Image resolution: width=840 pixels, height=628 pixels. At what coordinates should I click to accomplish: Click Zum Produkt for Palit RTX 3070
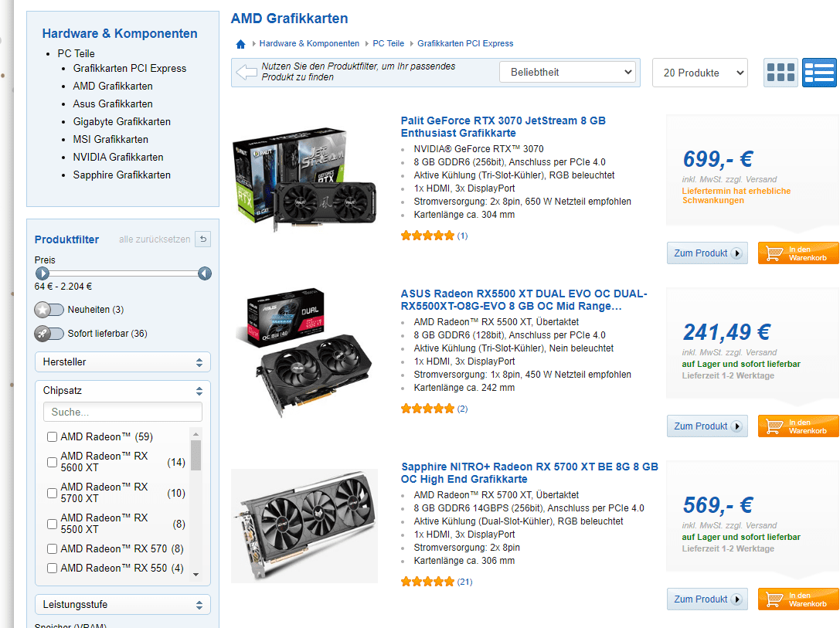click(x=707, y=253)
